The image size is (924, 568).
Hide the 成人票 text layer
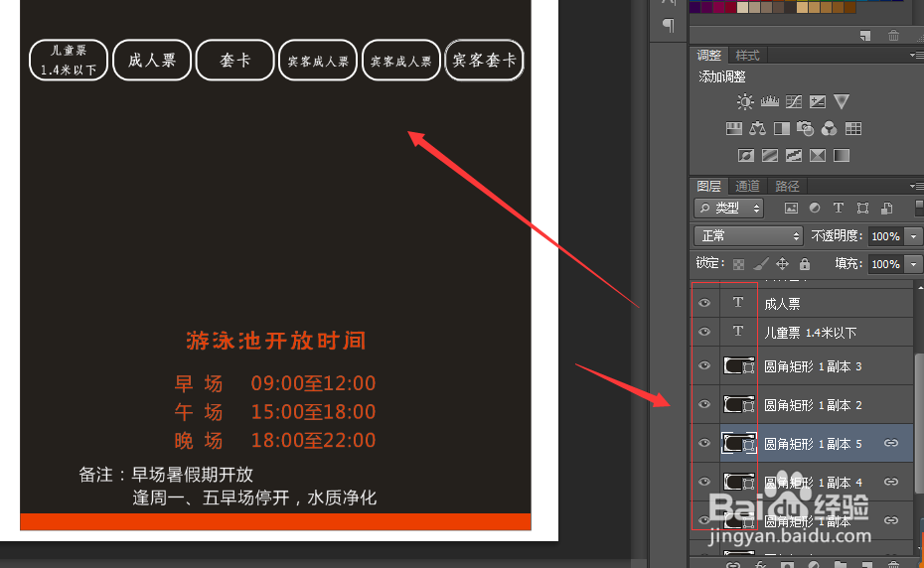[704, 303]
